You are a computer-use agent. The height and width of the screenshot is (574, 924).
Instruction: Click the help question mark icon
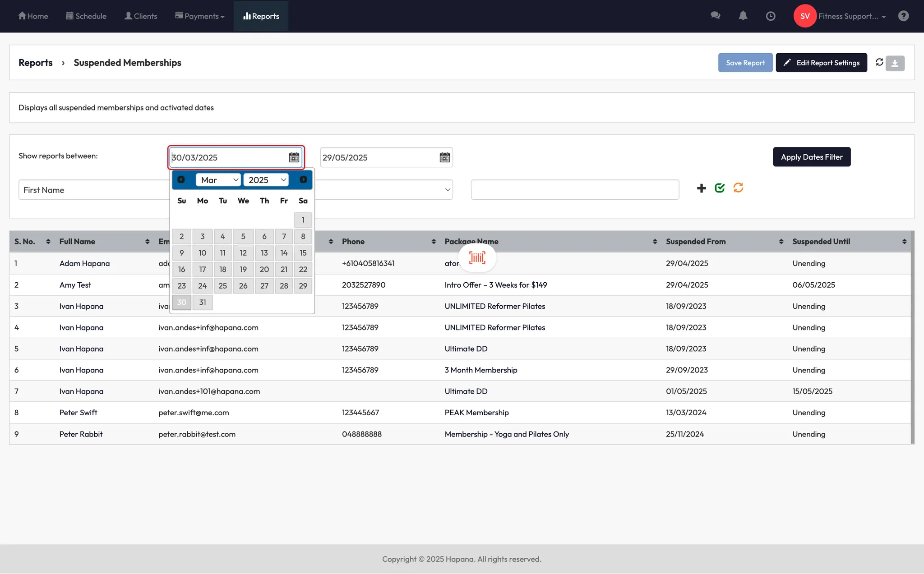click(903, 16)
